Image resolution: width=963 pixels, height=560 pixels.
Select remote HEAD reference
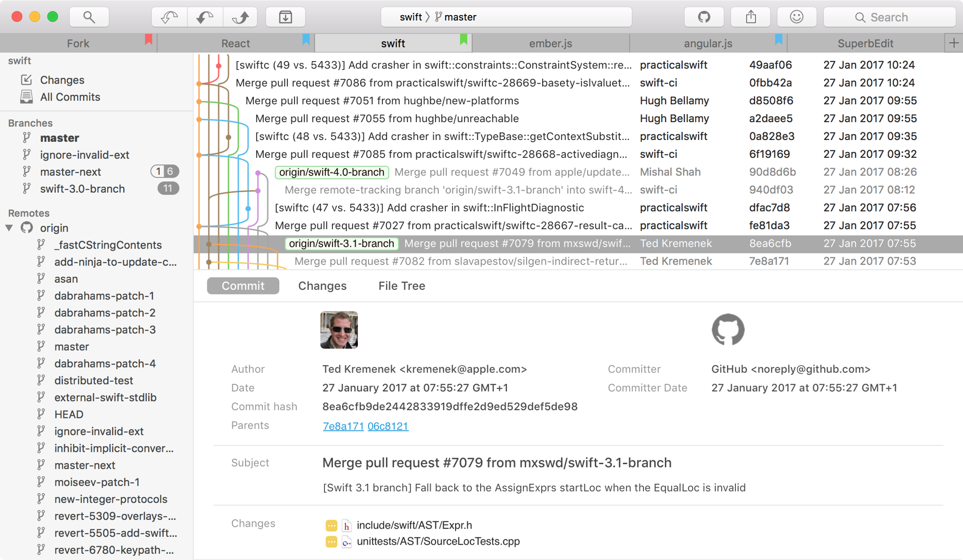[x=69, y=414]
